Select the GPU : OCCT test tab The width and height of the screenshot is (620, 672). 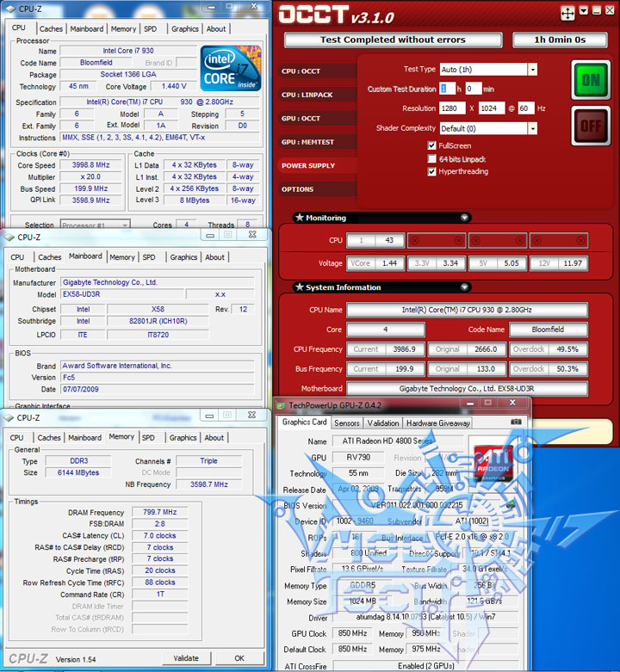click(x=317, y=118)
